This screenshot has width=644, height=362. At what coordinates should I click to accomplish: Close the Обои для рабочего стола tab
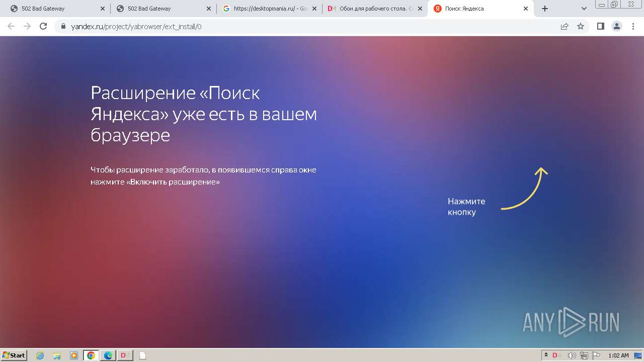click(x=420, y=9)
